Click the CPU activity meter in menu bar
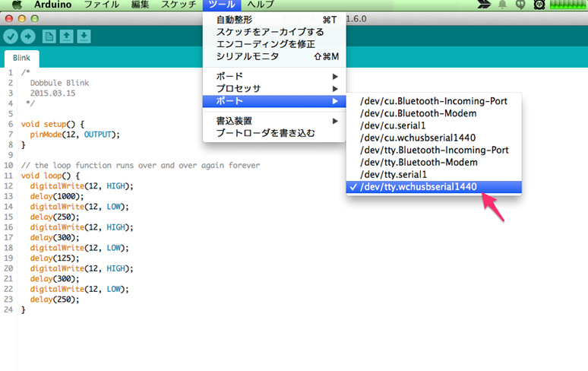The height and width of the screenshot is (371, 588). (x=568, y=5)
